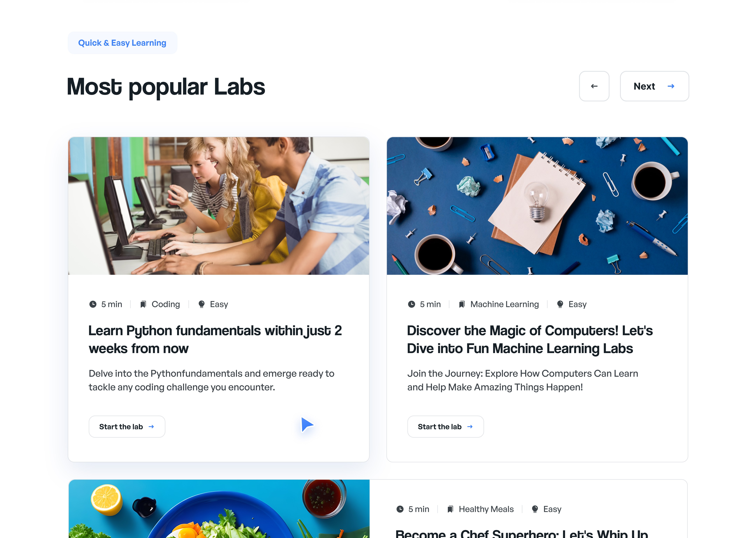
Task: Click lightbulb icon beside Easy on Python card
Action: (201, 304)
